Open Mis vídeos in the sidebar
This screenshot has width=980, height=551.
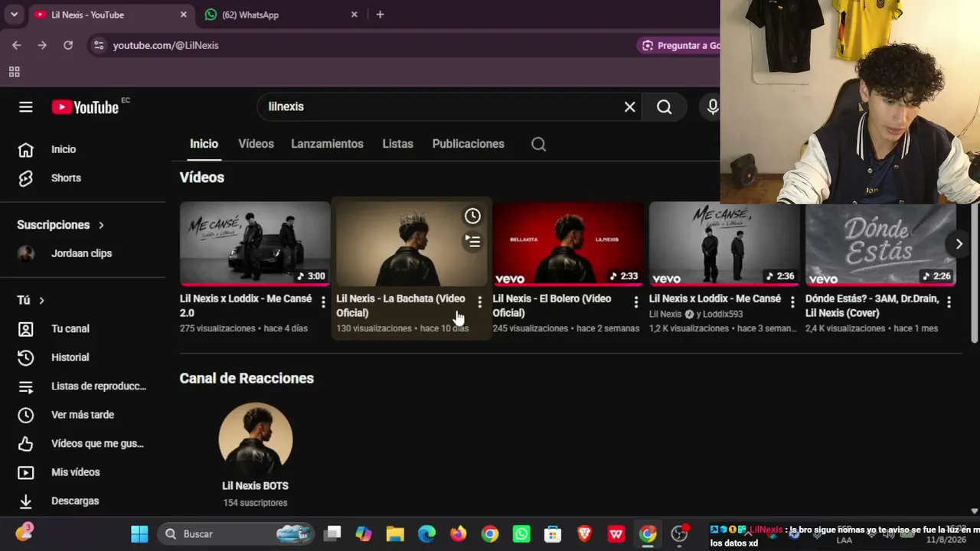83,472
